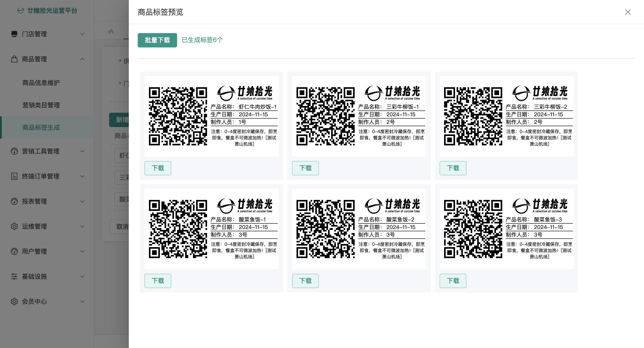Click QR code of 虾仁牛肉炒饭-1 label
The image size is (644, 348).
pyautogui.click(x=178, y=116)
